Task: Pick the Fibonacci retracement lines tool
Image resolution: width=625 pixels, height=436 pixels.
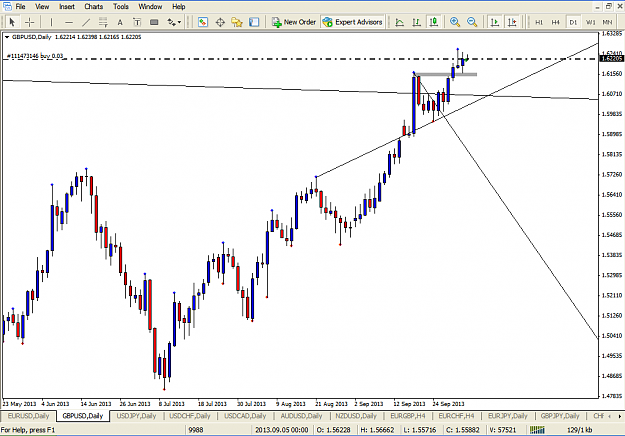Action: [x=103, y=22]
